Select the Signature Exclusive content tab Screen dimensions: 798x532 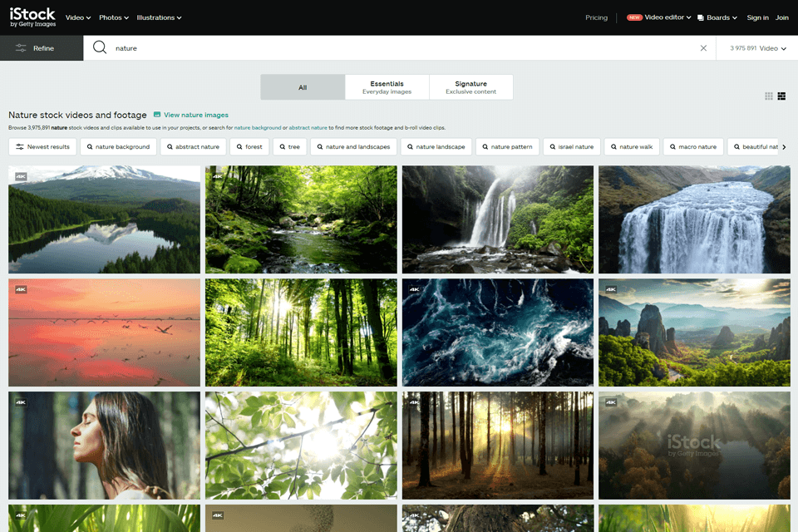(470, 87)
